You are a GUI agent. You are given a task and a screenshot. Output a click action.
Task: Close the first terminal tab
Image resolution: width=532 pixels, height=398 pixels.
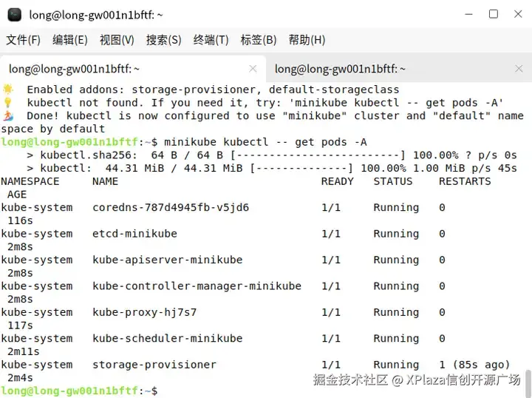tap(253, 69)
